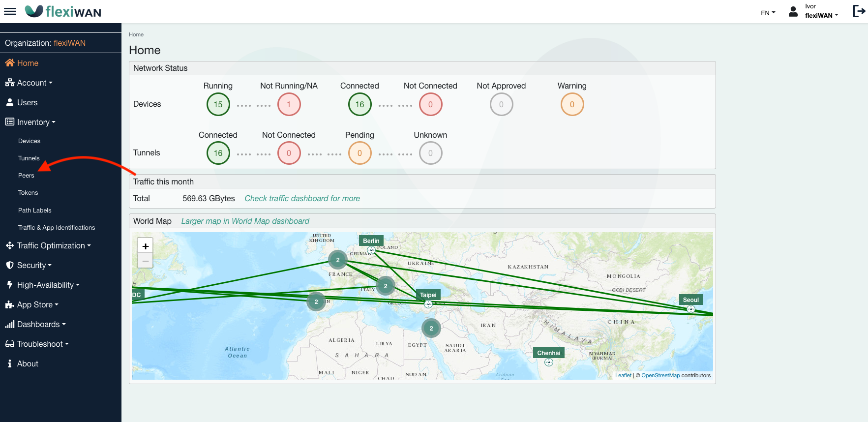Click the user profile avatar icon
This screenshot has width=868, height=422.
pyautogui.click(x=793, y=12)
